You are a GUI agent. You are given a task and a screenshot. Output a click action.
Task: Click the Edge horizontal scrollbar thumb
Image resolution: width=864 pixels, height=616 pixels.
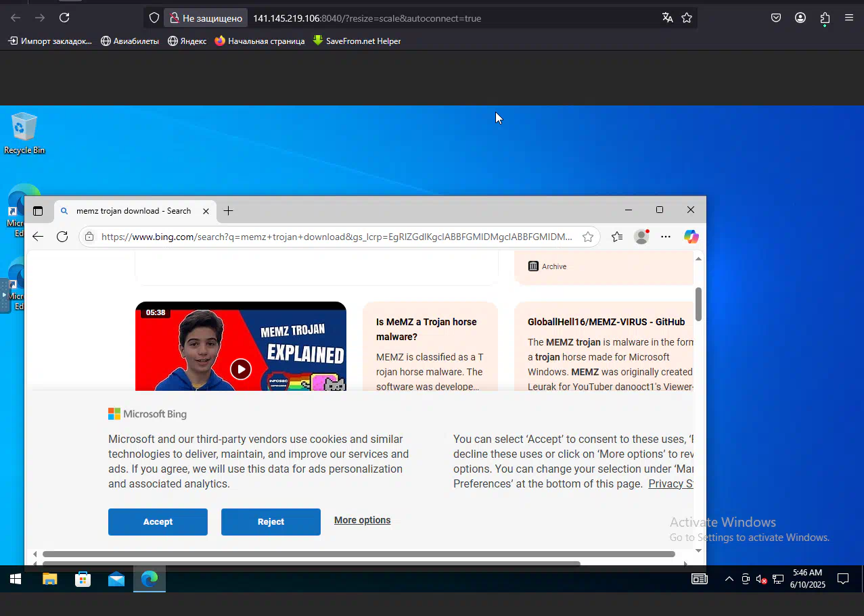[x=359, y=554]
